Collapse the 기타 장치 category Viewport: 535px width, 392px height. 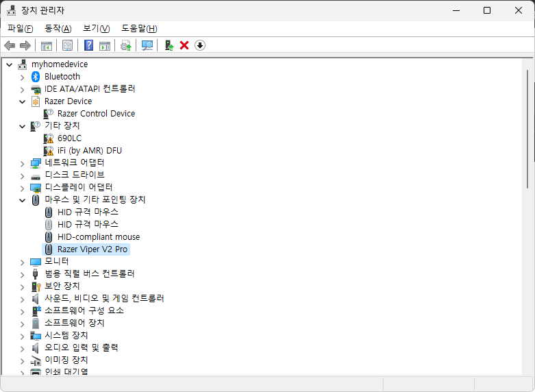(23, 126)
